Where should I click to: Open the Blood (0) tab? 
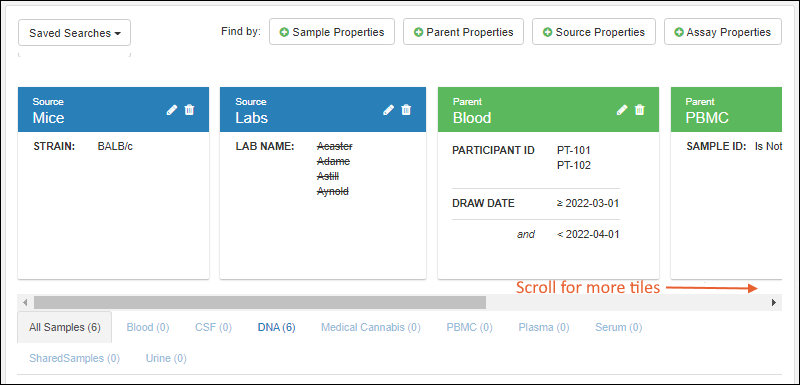(x=148, y=327)
